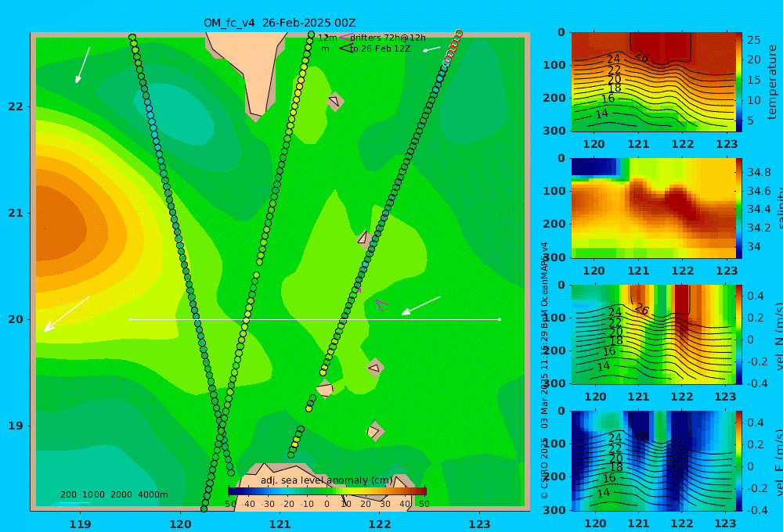
Task: Click the 0 tick on the sea level color bar
Action: pyautogui.click(x=327, y=504)
